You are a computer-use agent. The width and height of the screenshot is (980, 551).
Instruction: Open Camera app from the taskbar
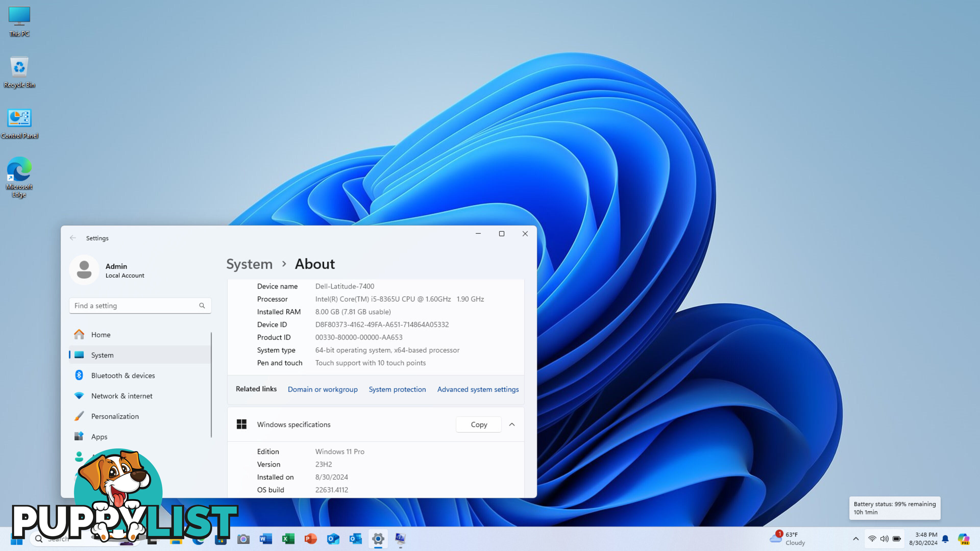point(243,539)
